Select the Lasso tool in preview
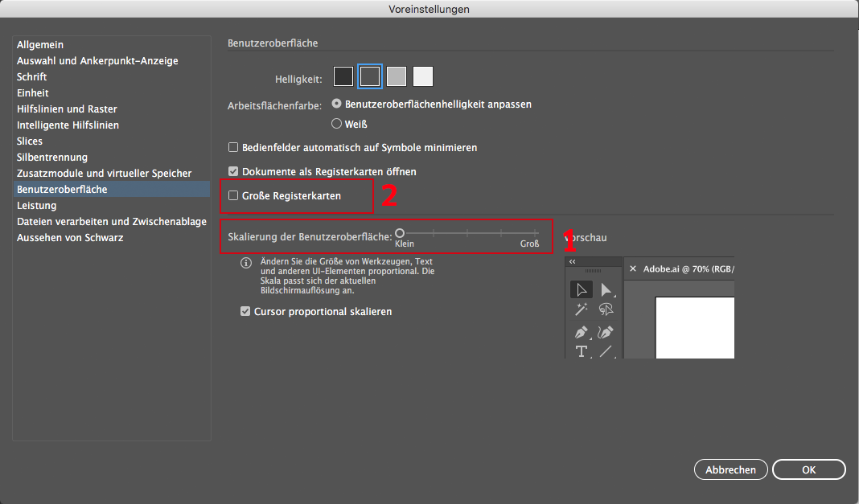The width and height of the screenshot is (859, 504). pos(606,309)
